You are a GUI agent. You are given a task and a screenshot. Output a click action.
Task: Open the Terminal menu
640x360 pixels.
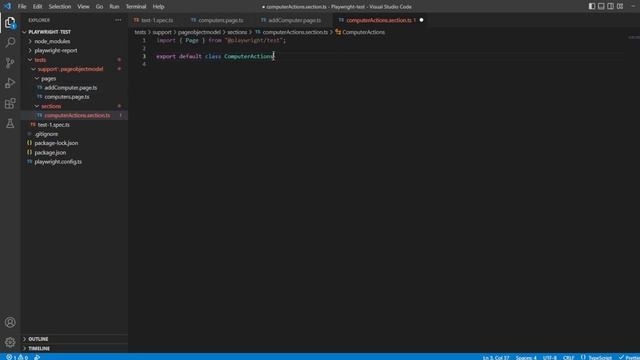pos(136,7)
